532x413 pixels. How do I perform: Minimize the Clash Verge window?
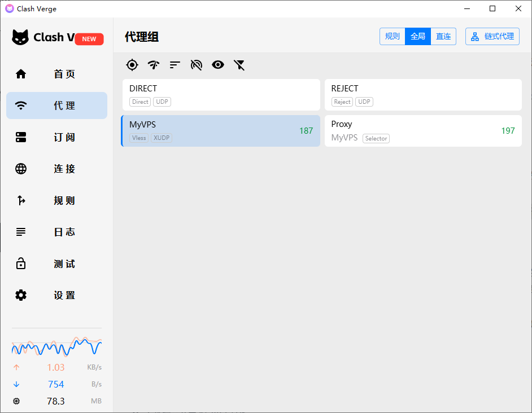(x=467, y=9)
